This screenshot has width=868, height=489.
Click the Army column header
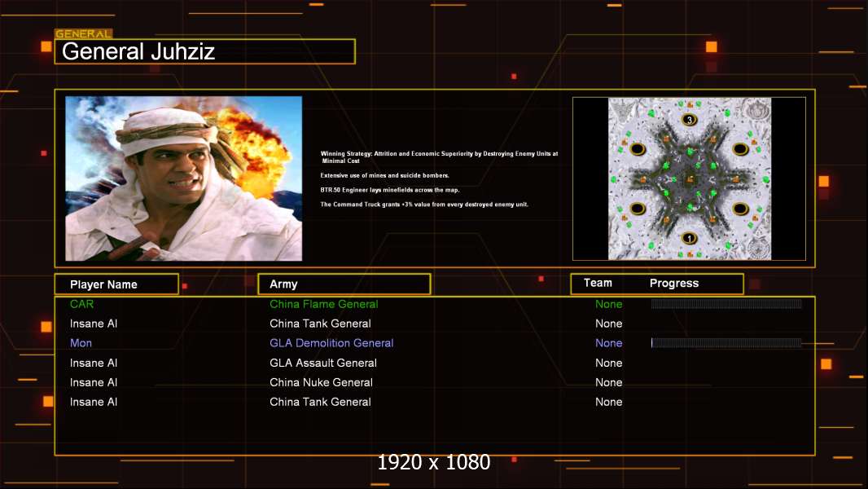click(344, 284)
